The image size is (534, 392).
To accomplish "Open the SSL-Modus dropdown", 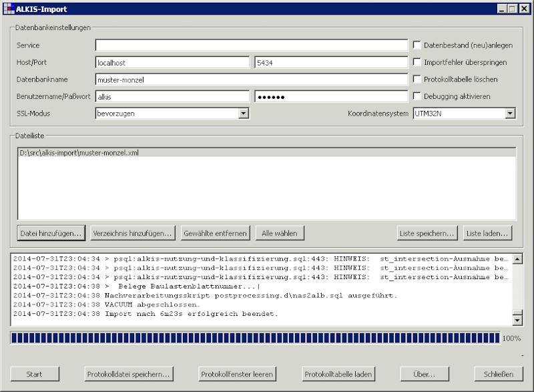I will (243, 114).
